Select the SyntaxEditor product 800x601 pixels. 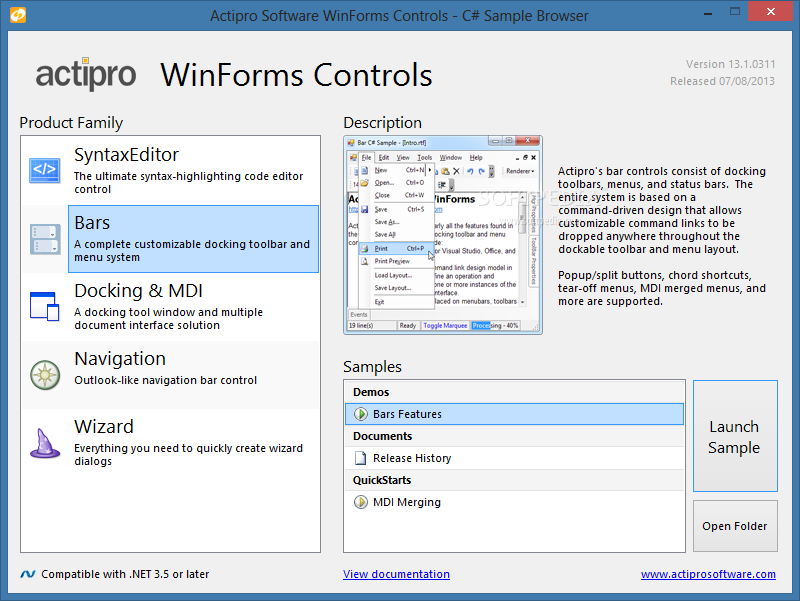point(170,170)
